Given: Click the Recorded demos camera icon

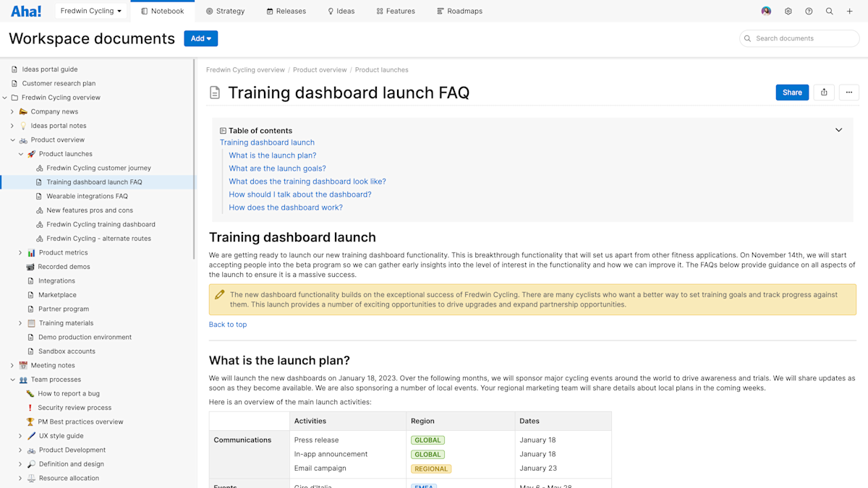Looking at the screenshot, I should click(30, 267).
